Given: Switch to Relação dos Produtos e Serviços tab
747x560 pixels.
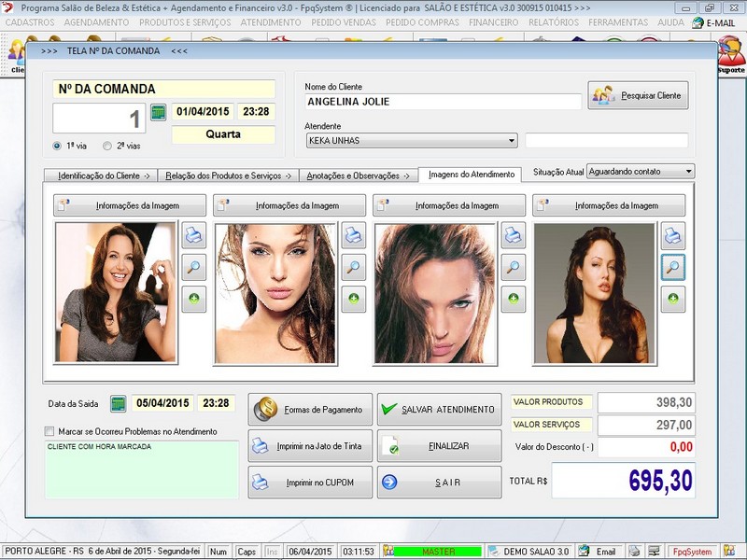Looking at the screenshot, I should click(x=227, y=175).
